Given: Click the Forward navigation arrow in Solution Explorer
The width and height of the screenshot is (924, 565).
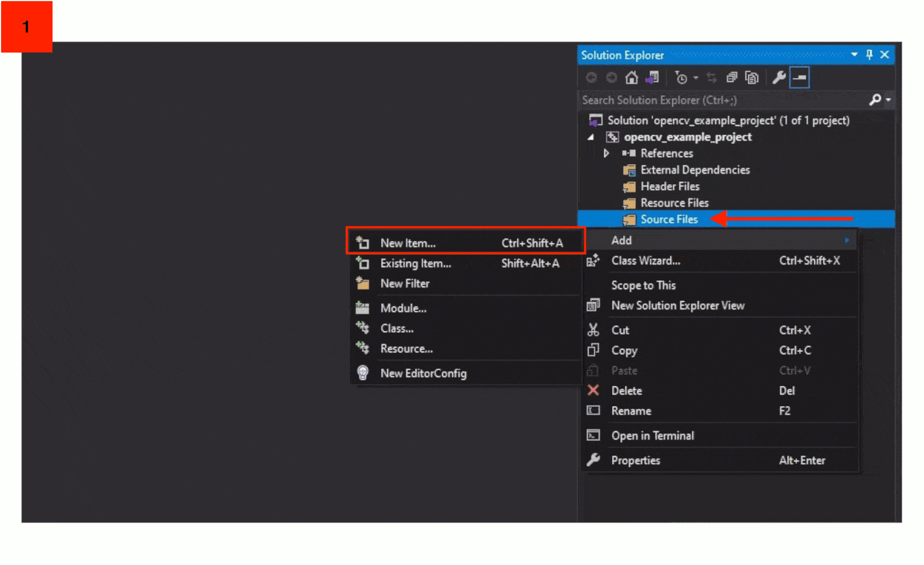Looking at the screenshot, I should pos(611,77).
